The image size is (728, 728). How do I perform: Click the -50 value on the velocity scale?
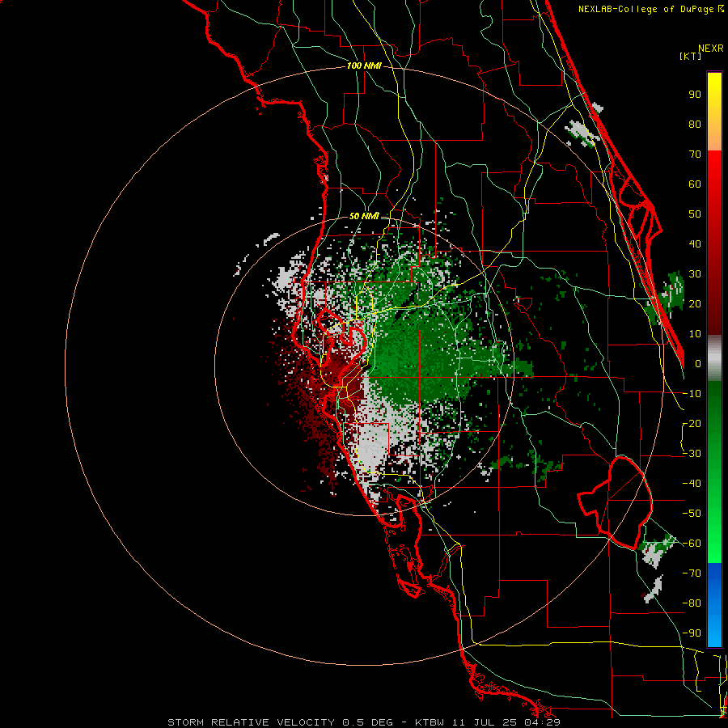[692, 514]
